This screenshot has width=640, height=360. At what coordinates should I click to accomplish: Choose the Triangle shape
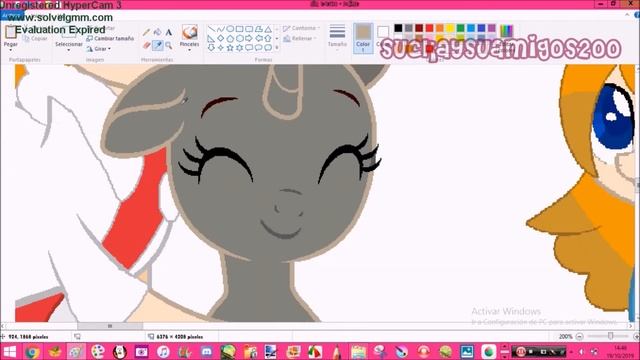268,29
